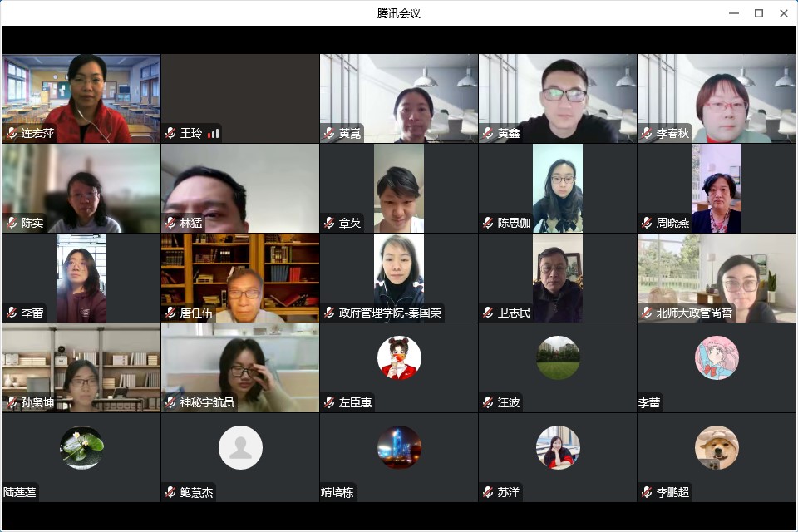Click the muted microphone icon beside 连宏萍
Screen dimensions: 798x532
[12, 133]
